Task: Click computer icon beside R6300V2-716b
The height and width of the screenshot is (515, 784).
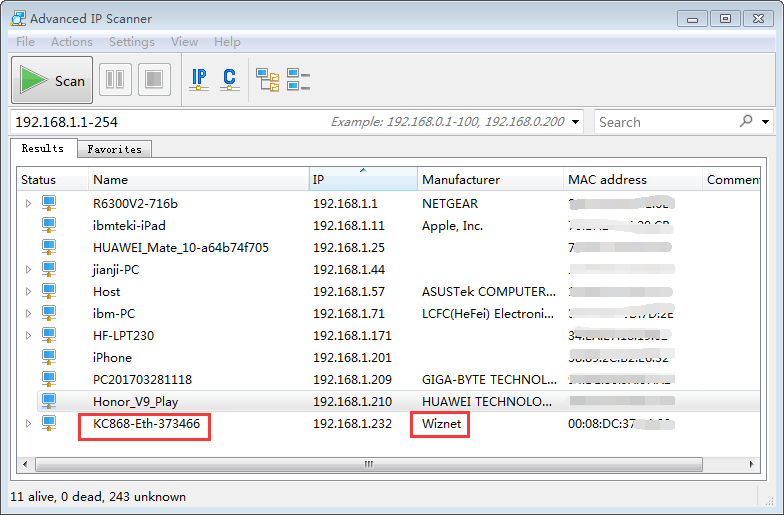Action: click(x=48, y=204)
